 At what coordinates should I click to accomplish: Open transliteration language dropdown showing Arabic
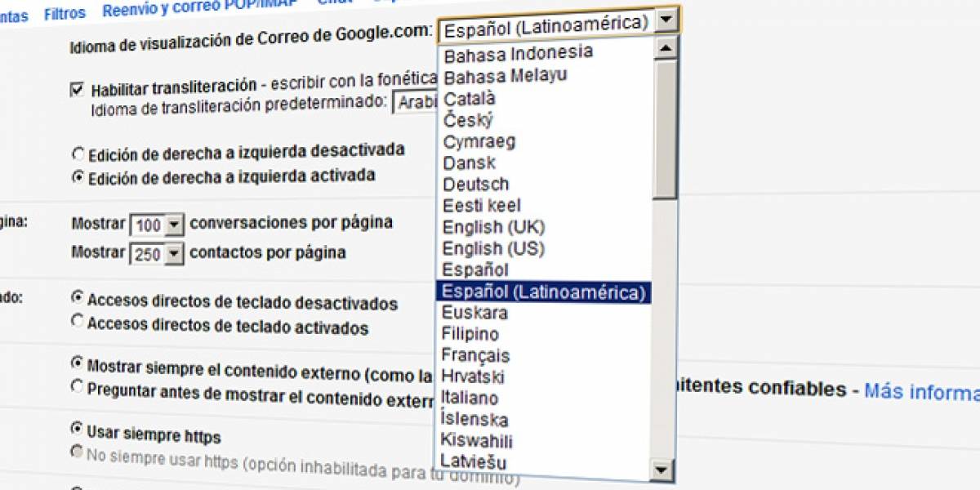pyautogui.click(x=414, y=103)
